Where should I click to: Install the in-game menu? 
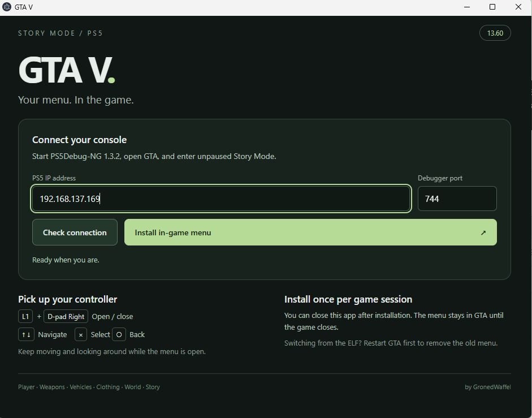[x=310, y=232]
